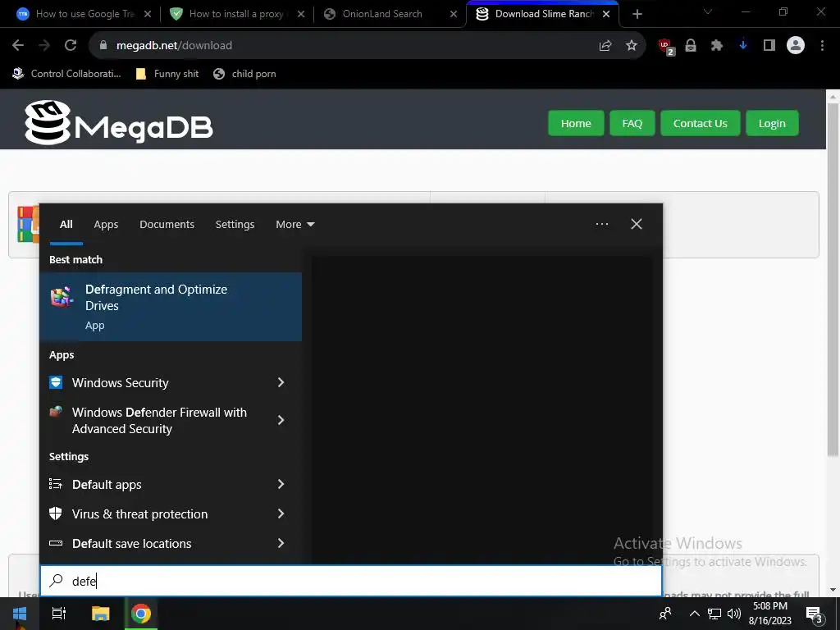
Task: Go back using the browser back arrow
Action: tap(18, 46)
